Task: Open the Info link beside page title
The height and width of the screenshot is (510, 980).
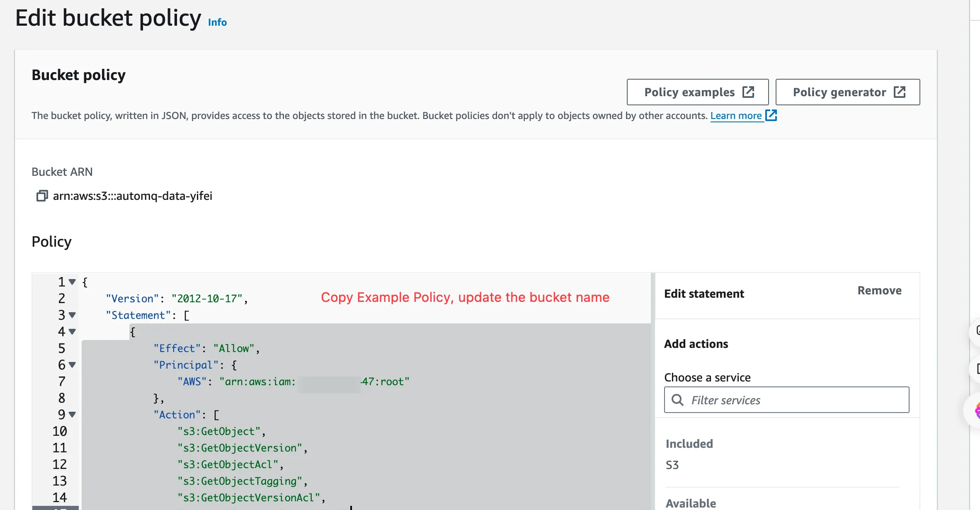Action: pos(217,22)
